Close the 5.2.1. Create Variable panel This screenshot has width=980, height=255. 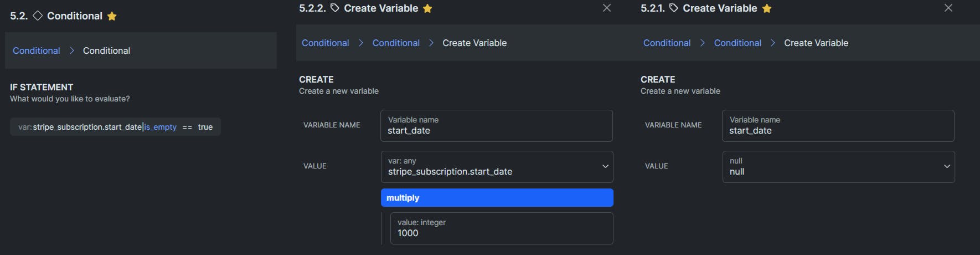tap(948, 8)
